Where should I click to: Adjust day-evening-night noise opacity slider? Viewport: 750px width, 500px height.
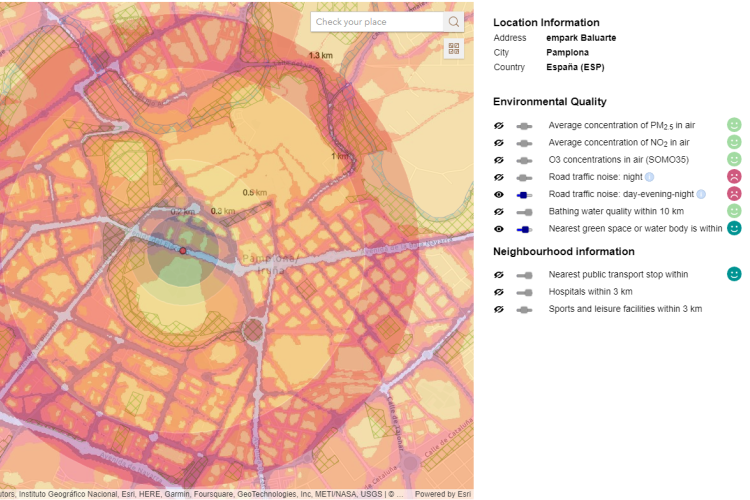pos(524,195)
